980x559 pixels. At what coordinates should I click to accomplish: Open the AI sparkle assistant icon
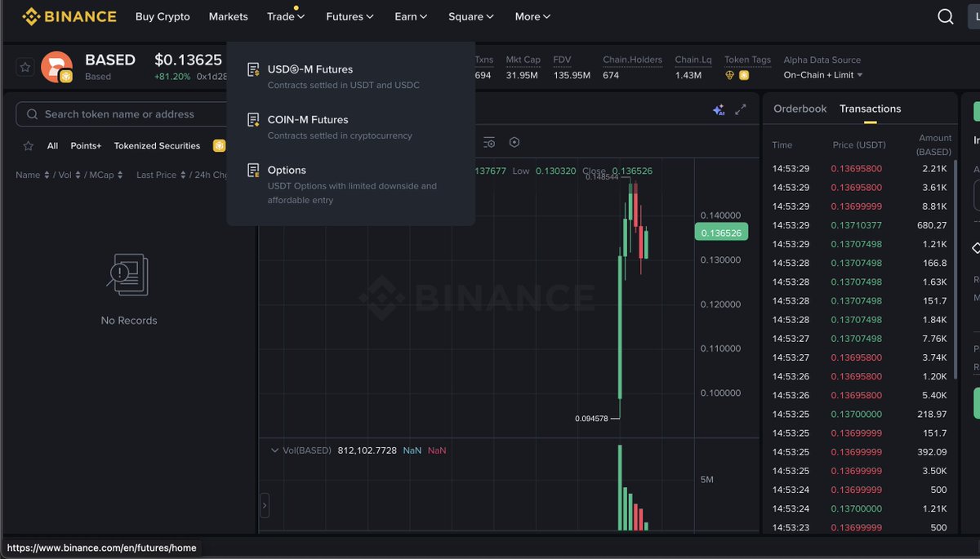tap(719, 109)
